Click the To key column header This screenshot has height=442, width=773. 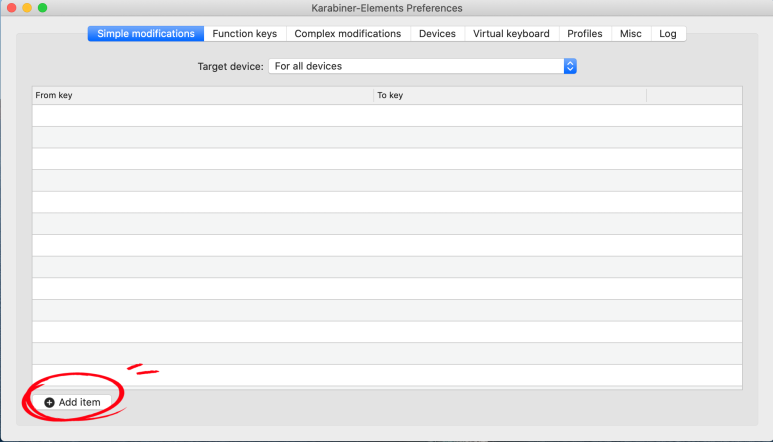coord(510,95)
